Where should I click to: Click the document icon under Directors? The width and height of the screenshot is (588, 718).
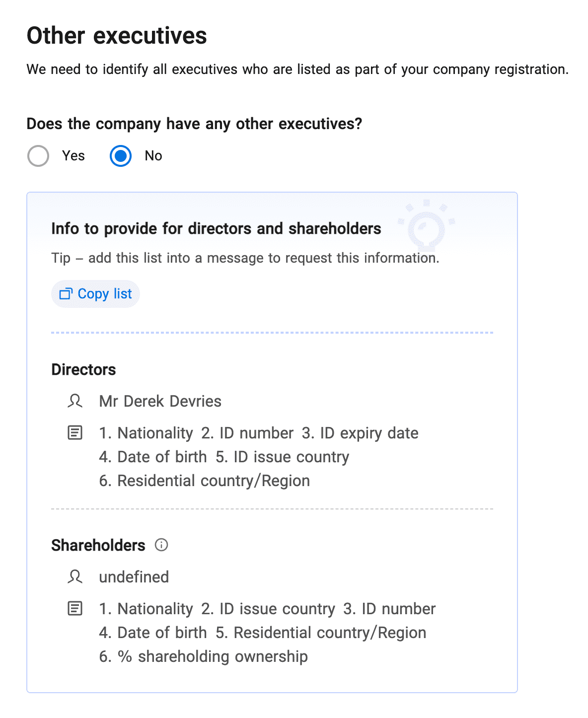(75, 432)
